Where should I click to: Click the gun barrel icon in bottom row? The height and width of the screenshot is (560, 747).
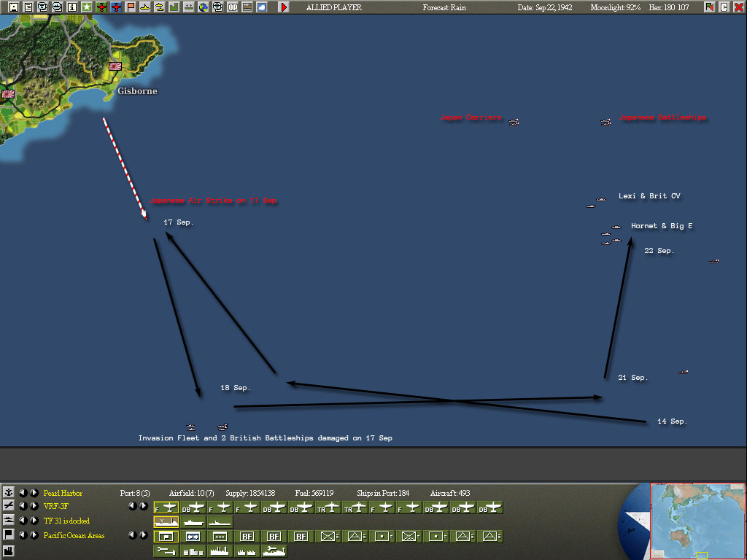[x=166, y=551]
